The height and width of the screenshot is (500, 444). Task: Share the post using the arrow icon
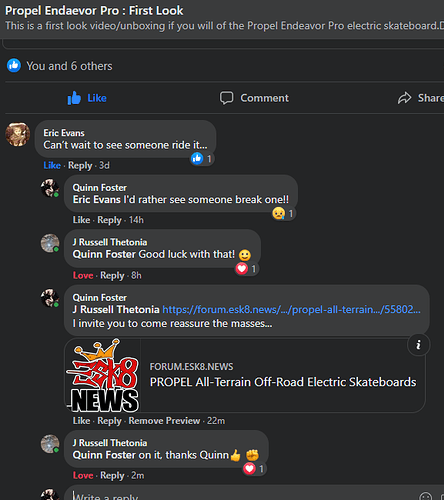[421, 98]
